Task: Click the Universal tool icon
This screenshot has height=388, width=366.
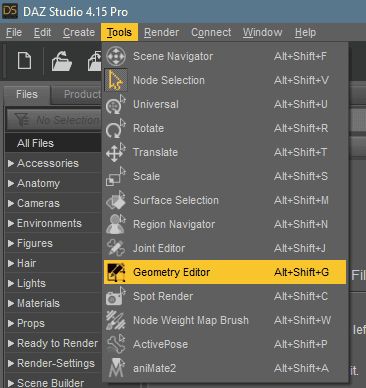Action: point(116,104)
